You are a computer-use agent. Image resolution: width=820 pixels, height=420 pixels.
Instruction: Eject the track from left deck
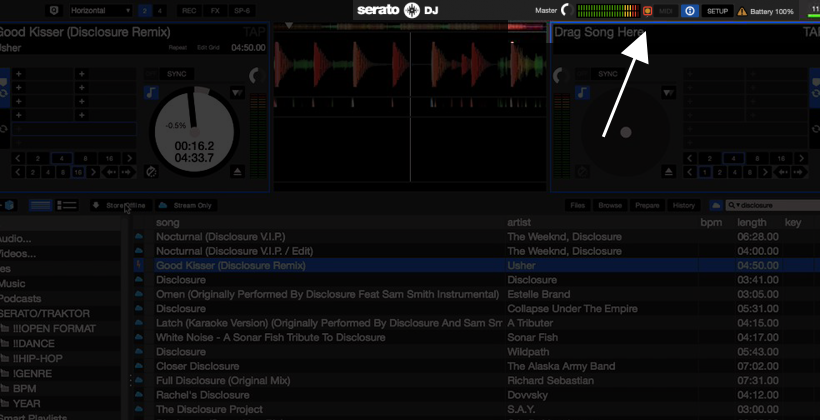(x=237, y=172)
